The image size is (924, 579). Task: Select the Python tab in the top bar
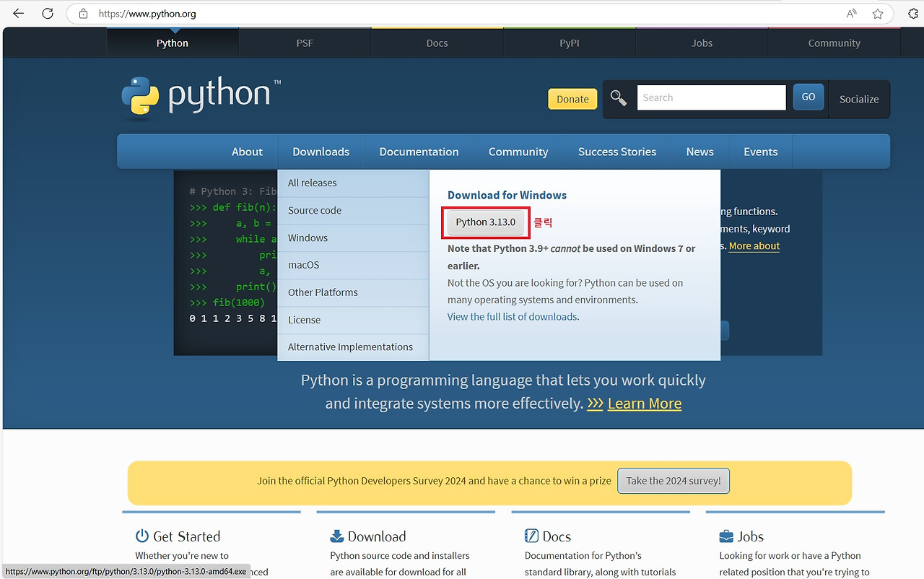pyautogui.click(x=173, y=43)
